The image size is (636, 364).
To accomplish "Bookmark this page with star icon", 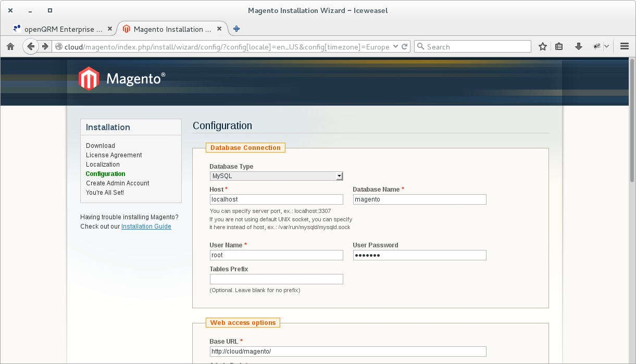I will tap(543, 46).
